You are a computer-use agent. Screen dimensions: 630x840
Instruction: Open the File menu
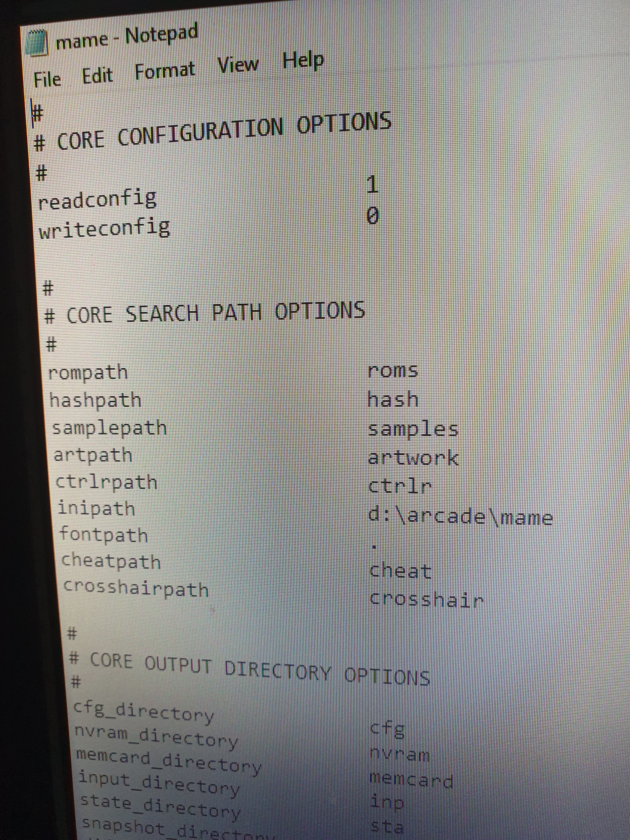[x=47, y=79]
